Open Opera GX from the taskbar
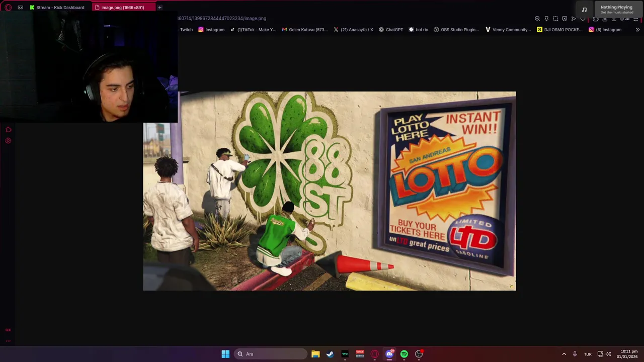This screenshot has width=644, height=362. point(374,354)
